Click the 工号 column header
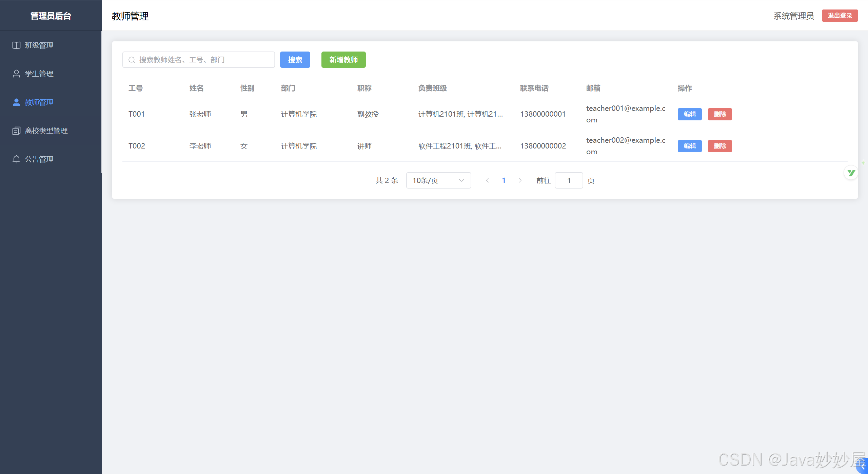 [x=136, y=88]
